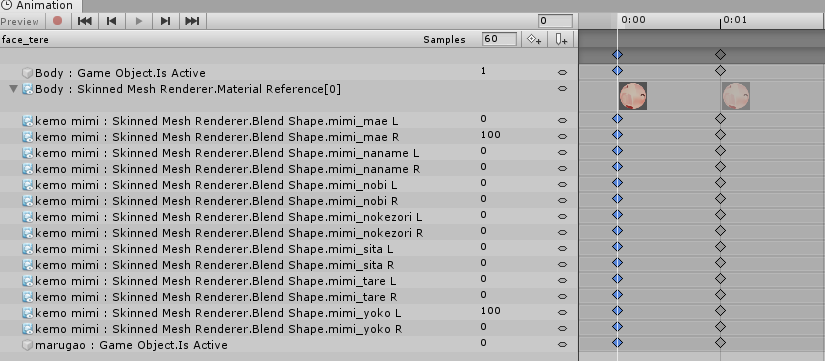Click cube icon of Body Is Active
This screenshot has height=361, width=825.
click(27, 73)
